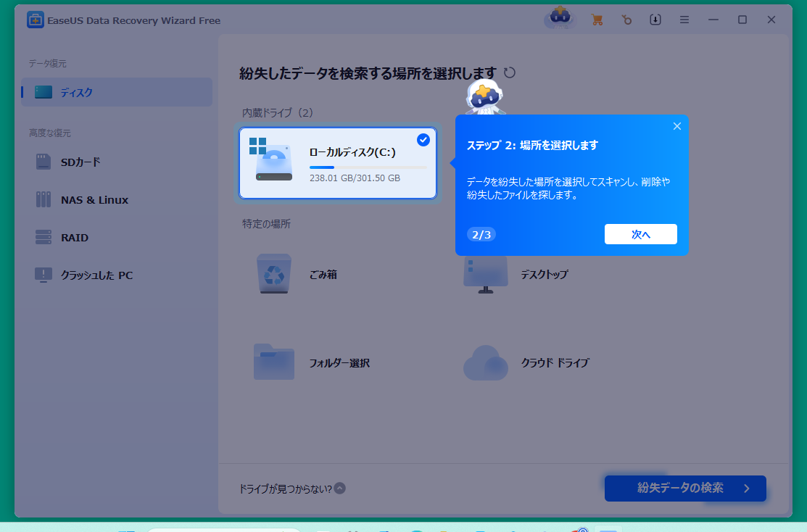Click the 内蔵ドライブ (2) heading
The width and height of the screenshot is (807, 532).
278,112
